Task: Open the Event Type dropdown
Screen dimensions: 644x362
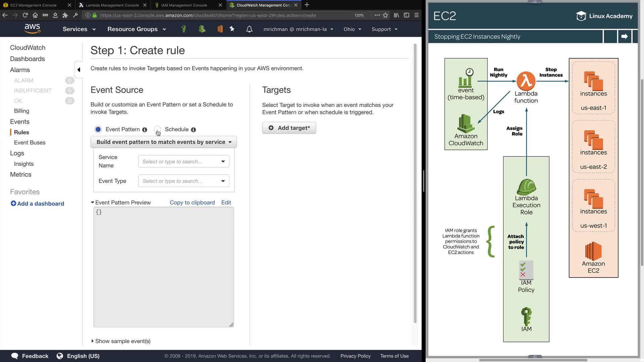Action: [184, 181]
